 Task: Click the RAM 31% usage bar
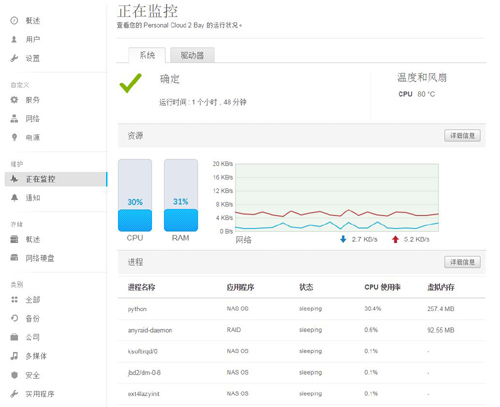pos(181,195)
